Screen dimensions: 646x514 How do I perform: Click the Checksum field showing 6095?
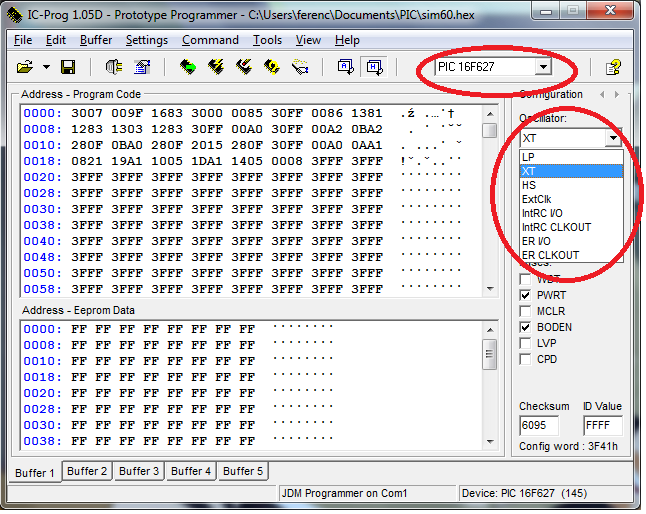(539, 425)
